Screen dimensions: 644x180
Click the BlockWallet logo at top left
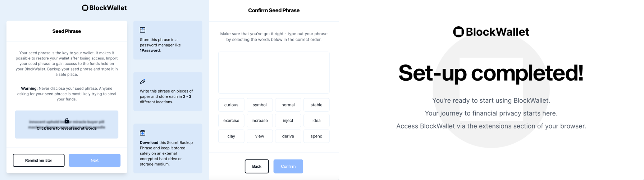(x=104, y=8)
